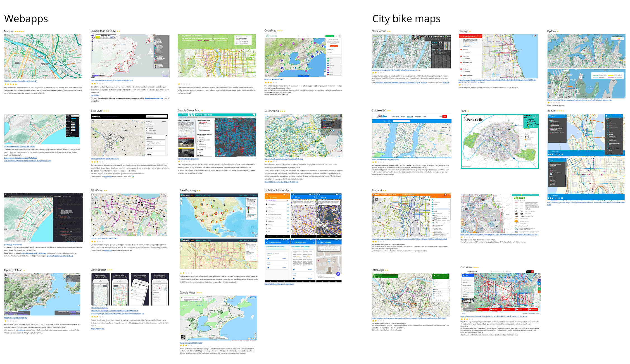Click the BikeLivre logo in black header
630x364 pixels.
coord(96,116)
